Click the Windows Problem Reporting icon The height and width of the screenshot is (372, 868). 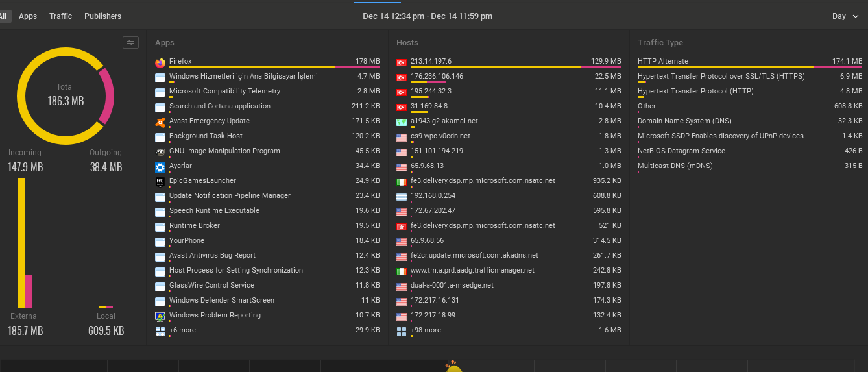pyautogui.click(x=160, y=316)
